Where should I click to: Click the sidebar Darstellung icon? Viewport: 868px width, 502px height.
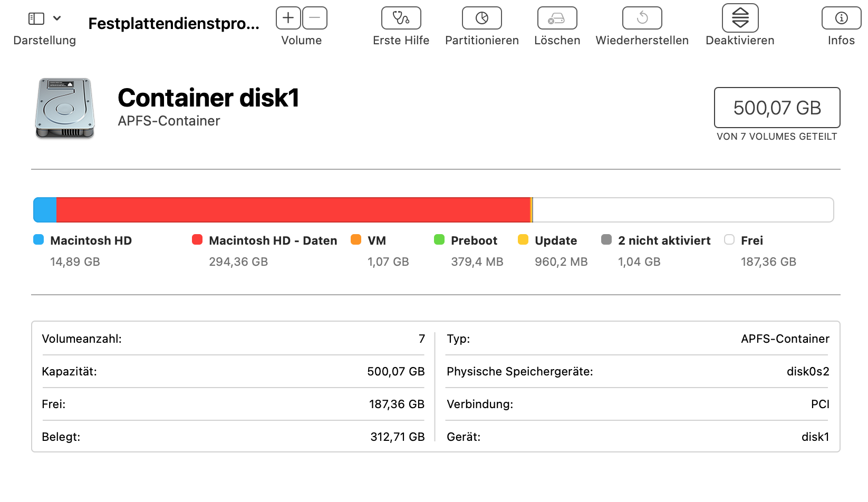[x=36, y=19]
